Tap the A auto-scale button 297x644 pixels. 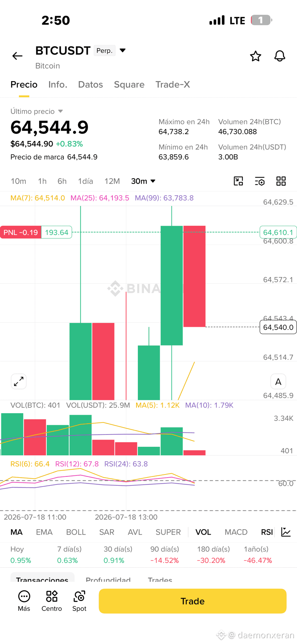click(x=278, y=382)
